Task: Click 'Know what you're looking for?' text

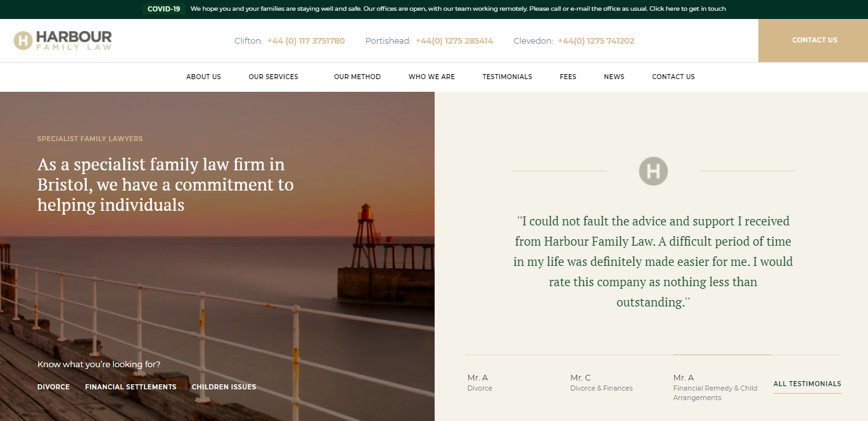Action: [x=99, y=365]
